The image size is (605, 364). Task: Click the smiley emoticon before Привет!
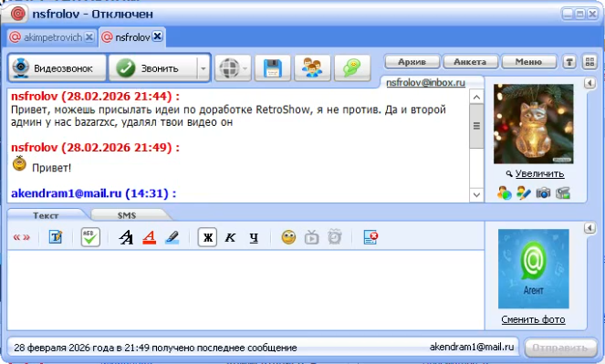[x=19, y=164]
